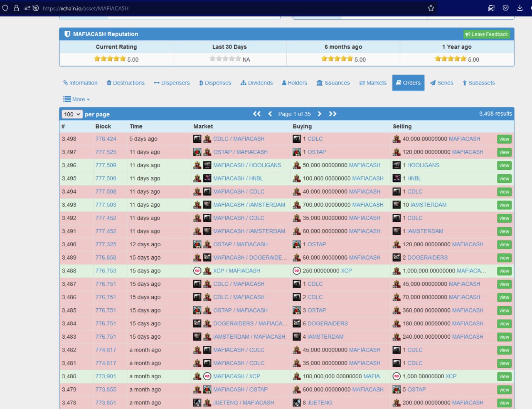The height and width of the screenshot is (409, 532).
Task: Click CDLC token icon in order 3,498 Buying
Action: [x=297, y=139]
